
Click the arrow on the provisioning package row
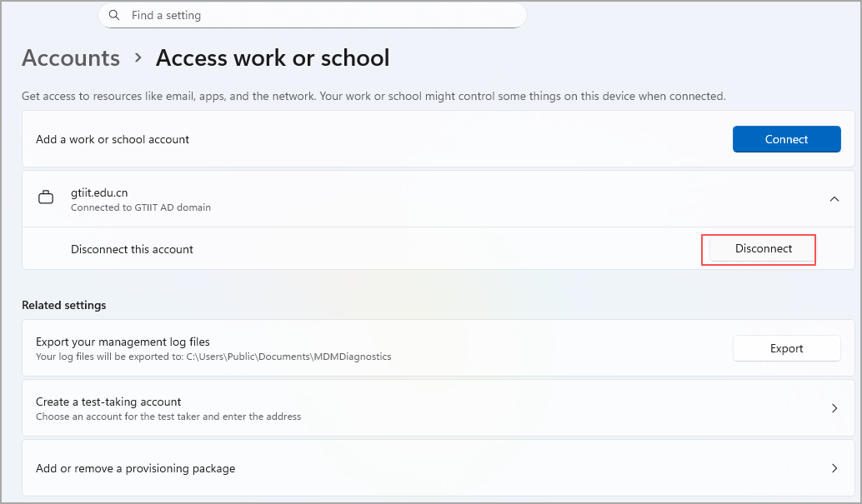coord(834,468)
